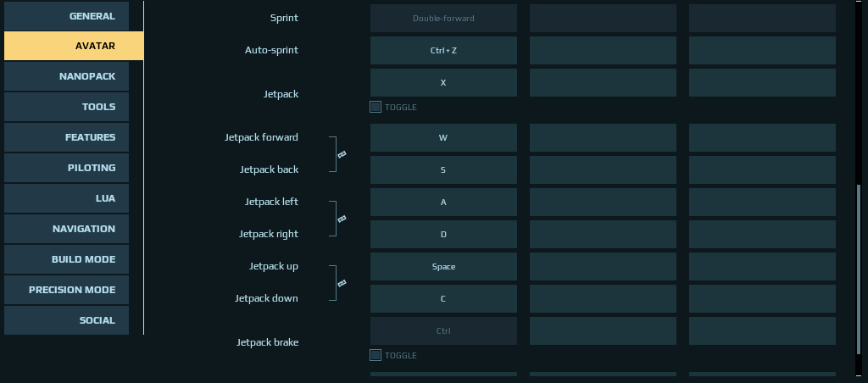Click the Jetpack up Space binding

click(x=443, y=267)
